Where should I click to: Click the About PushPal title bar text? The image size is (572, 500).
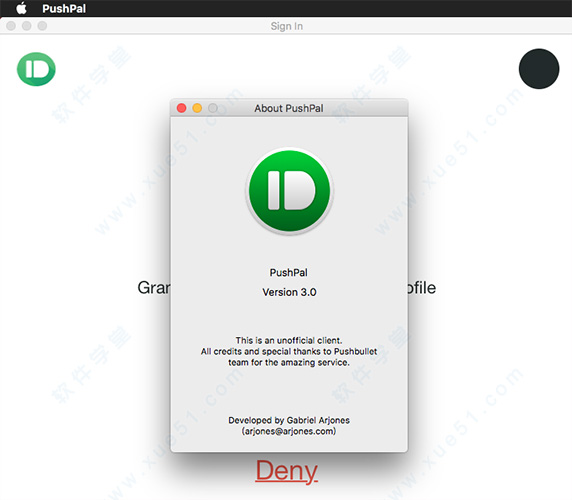[289, 108]
